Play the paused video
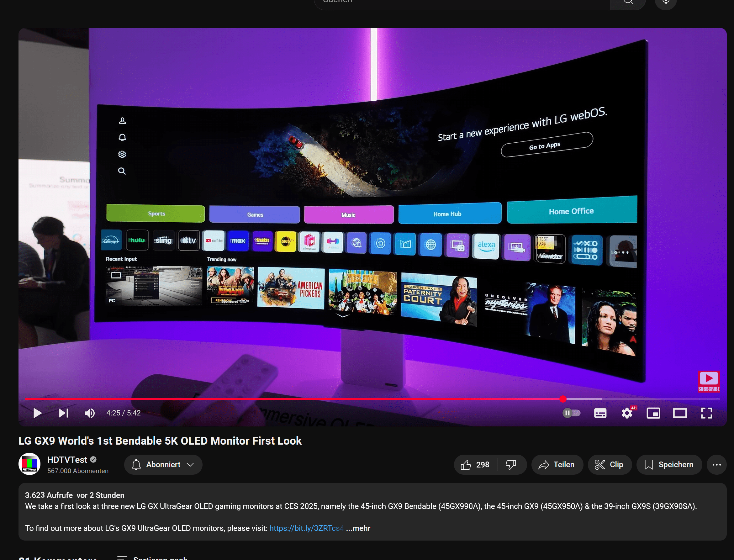Viewport: 734px width, 560px height. (38, 413)
